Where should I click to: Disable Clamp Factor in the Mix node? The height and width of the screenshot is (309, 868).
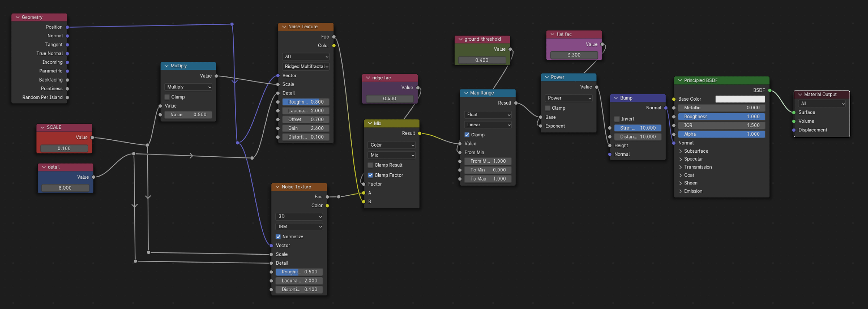(370, 175)
